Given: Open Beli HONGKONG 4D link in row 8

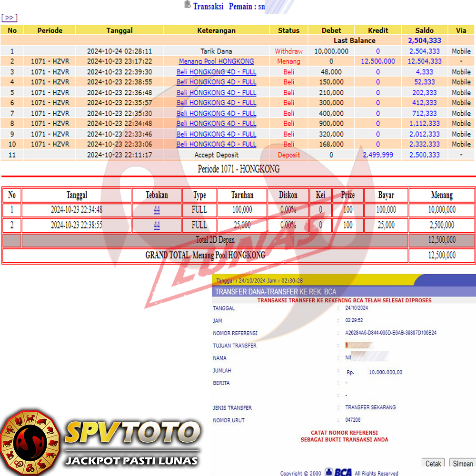Looking at the screenshot, I should (x=216, y=123).
